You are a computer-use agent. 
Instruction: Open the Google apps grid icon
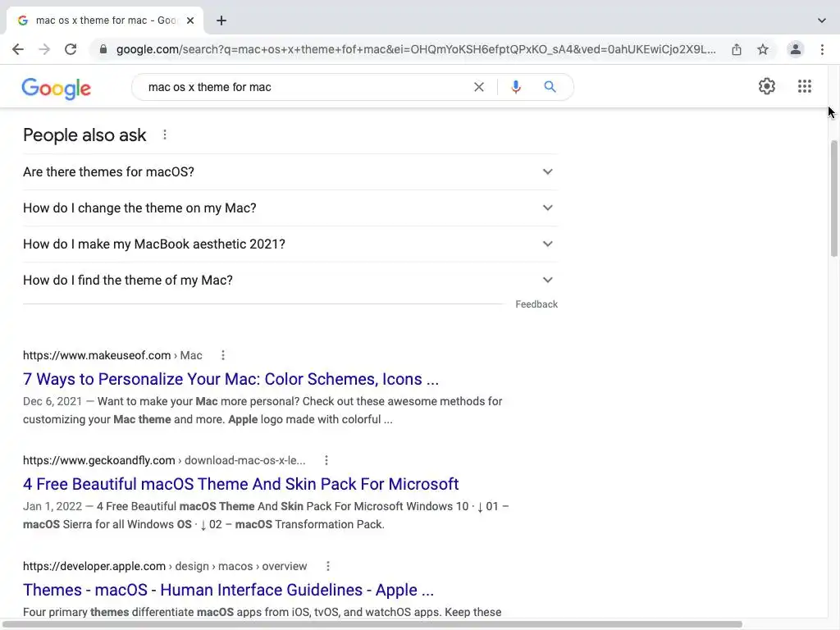coord(805,86)
